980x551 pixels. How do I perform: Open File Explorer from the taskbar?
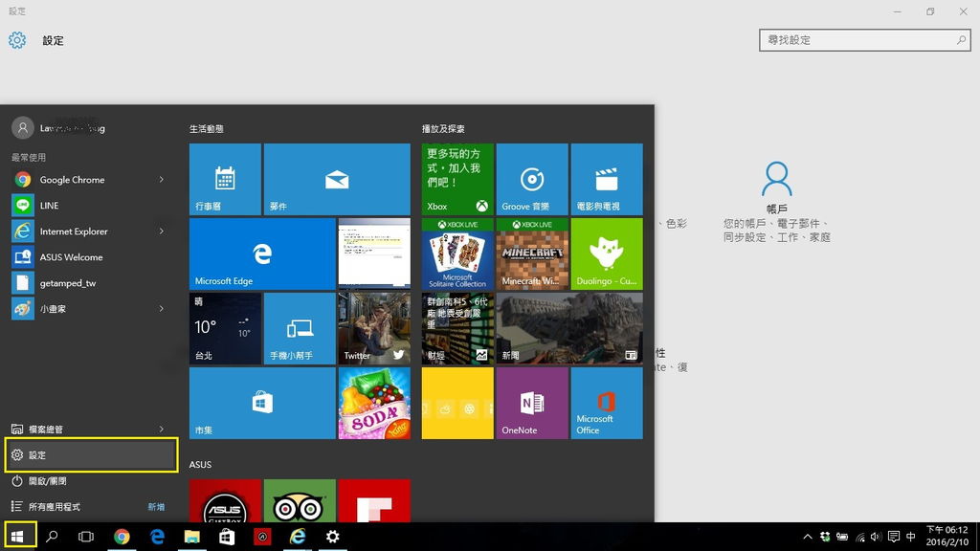191,537
